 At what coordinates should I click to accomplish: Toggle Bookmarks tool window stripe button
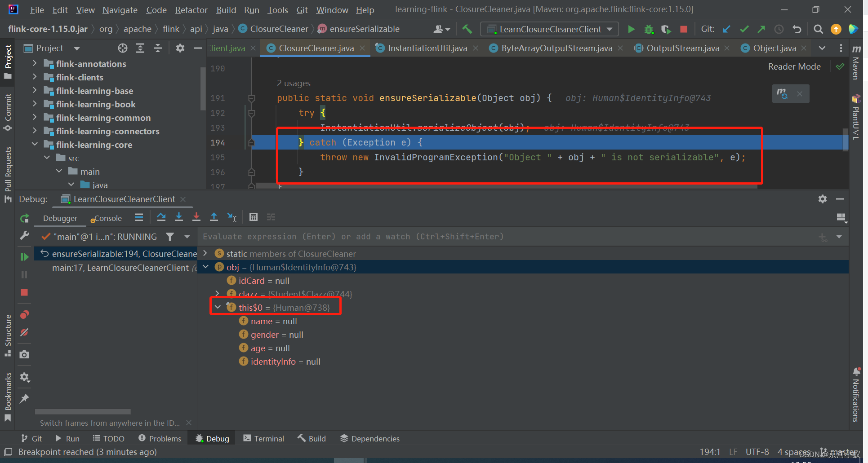tap(8, 397)
